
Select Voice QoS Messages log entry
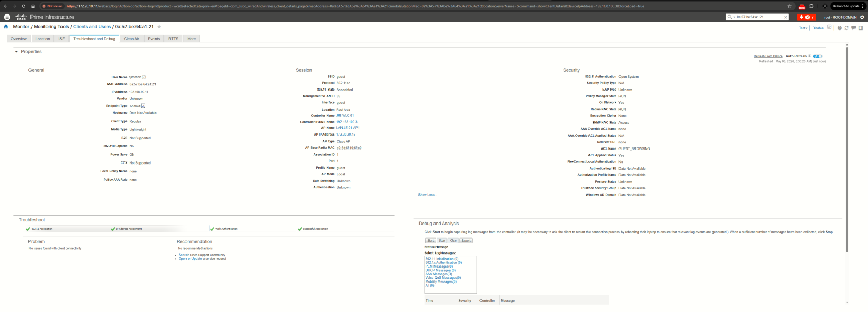[443, 278]
